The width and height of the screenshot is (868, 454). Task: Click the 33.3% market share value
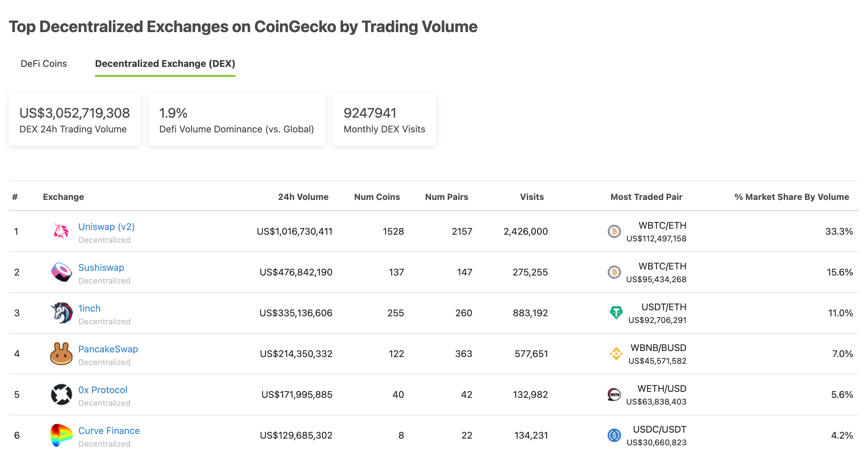839,231
